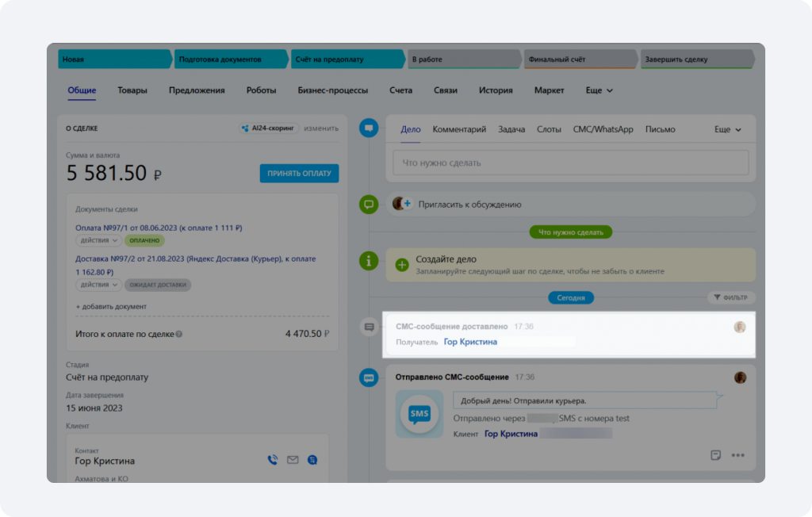Screen dimensions: 812x517
Task: Open the Оплата №97/1 от 08.06.2023 link
Action: pos(159,228)
